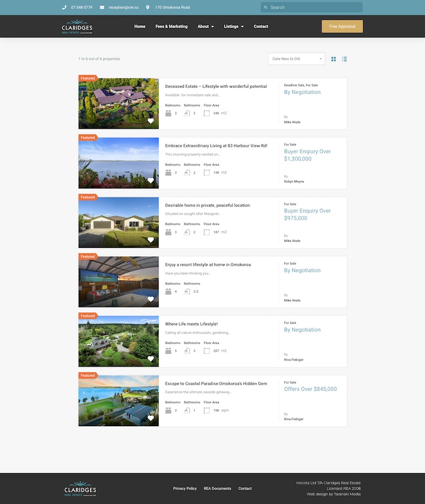The image size is (425, 504).
Task: Expand the About menu
Action: point(206,26)
